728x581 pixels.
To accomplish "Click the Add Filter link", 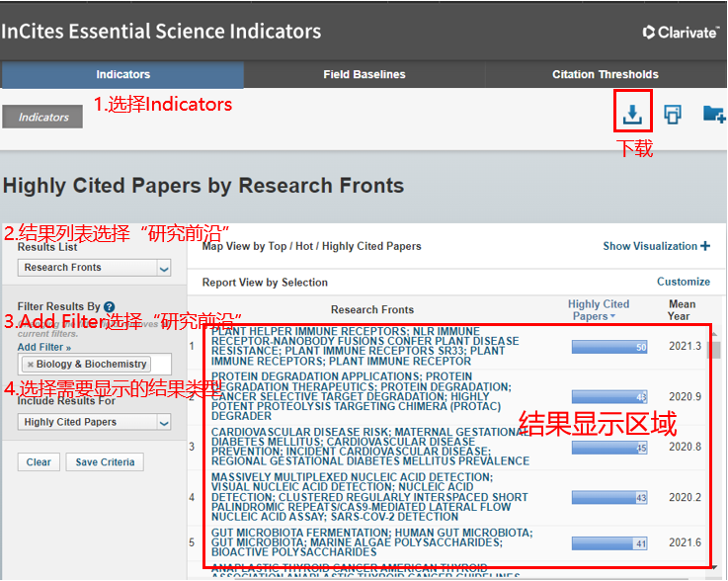I will click(x=44, y=347).
